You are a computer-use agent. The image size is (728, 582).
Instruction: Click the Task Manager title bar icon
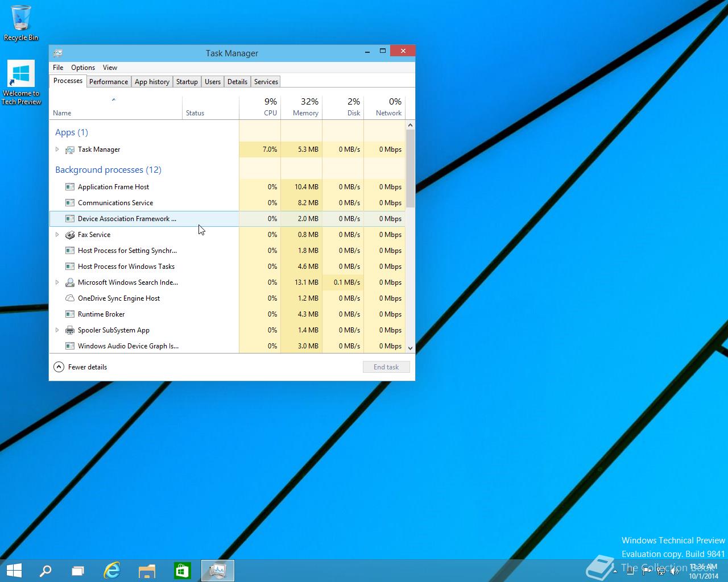pos(57,53)
